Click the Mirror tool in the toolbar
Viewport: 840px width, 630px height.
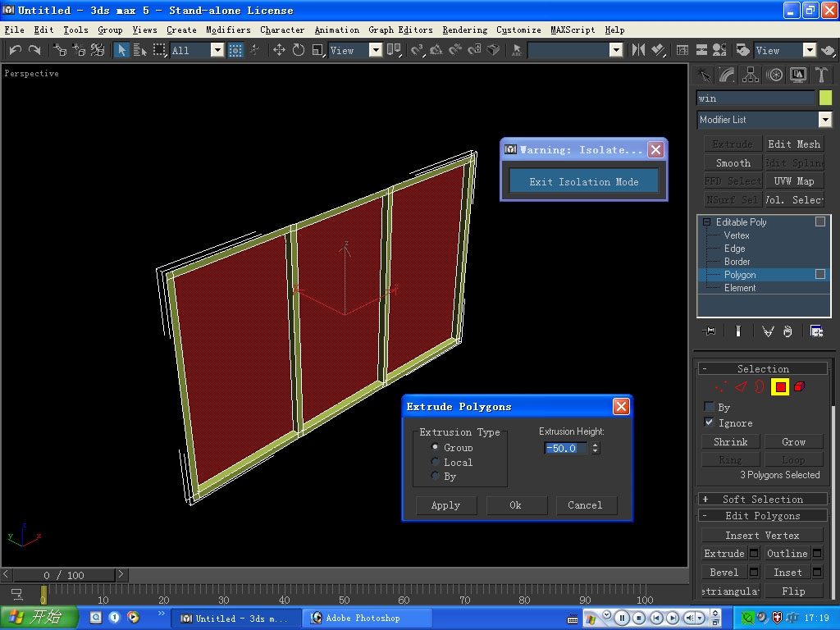click(638, 50)
